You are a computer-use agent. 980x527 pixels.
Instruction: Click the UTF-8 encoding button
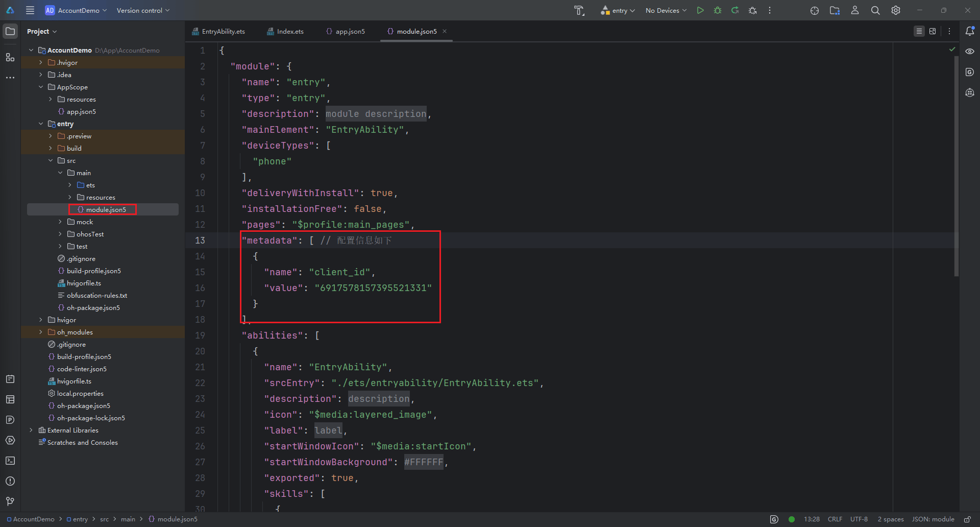pyautogui.click(x=859, y=519)
